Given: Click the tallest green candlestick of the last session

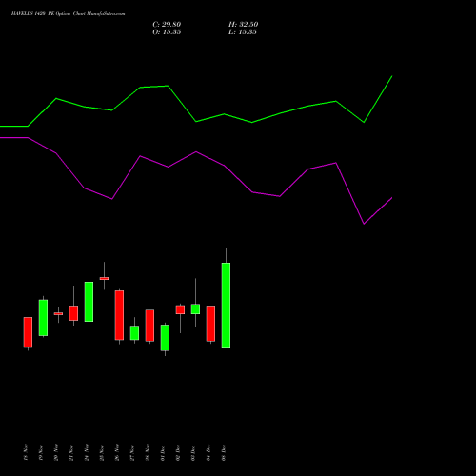Looking at the screenshot, I should (x=226, y=306).
